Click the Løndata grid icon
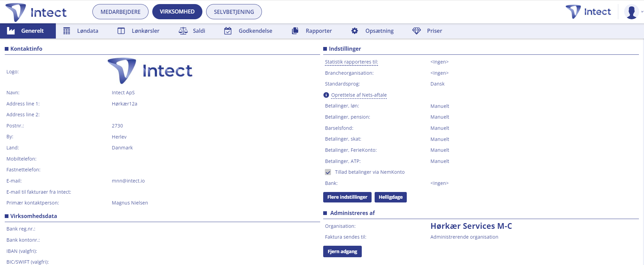 tap(67, 31)
